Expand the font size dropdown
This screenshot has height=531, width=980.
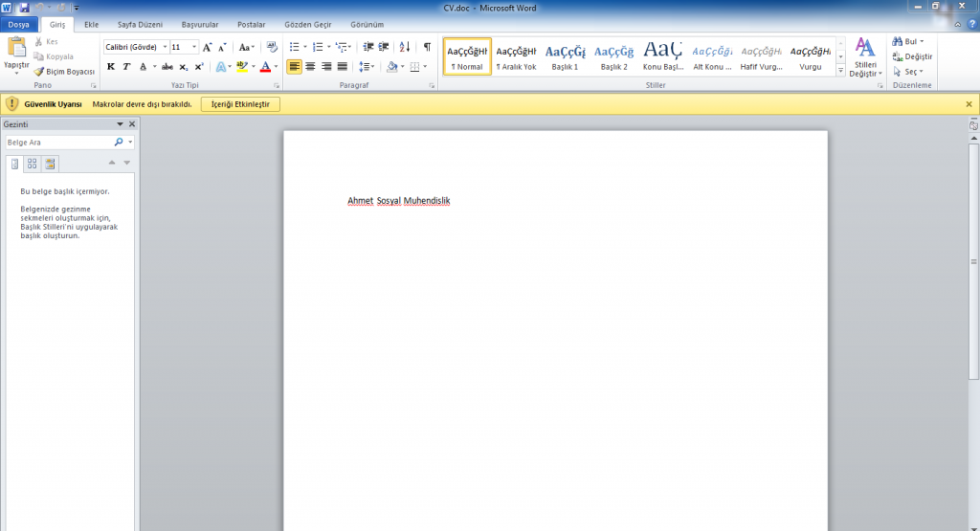tap(195, 46)
